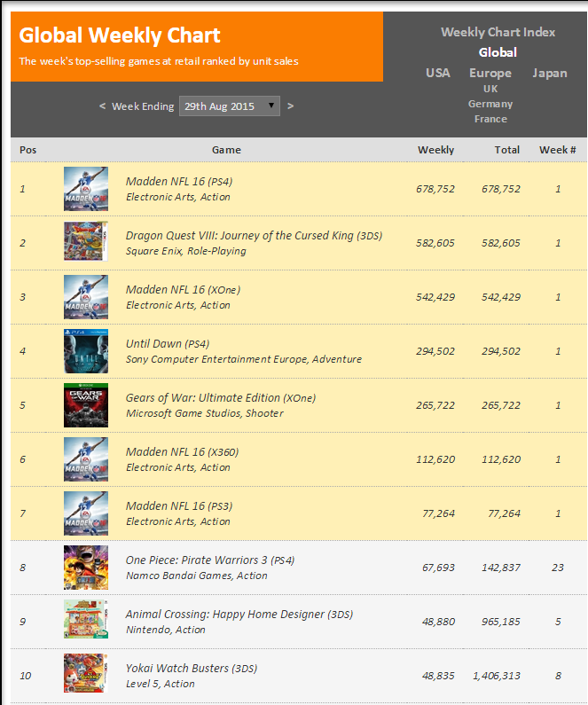Click week number 23 for One Piece

[x=558, y=568]
